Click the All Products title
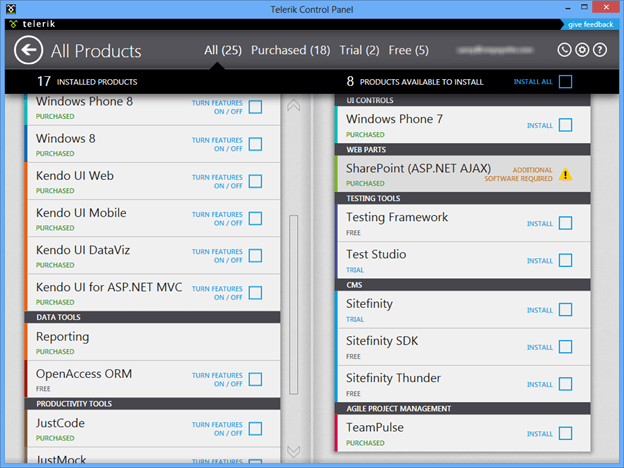Screen dimensions: 624x468 tap(96, 51)
